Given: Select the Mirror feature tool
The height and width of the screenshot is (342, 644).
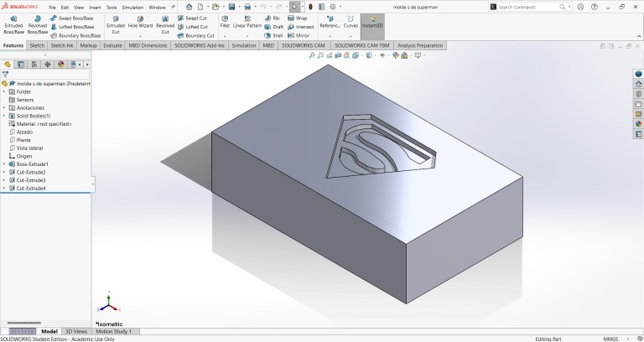Looking at the screenshot, I should point(299,36).
